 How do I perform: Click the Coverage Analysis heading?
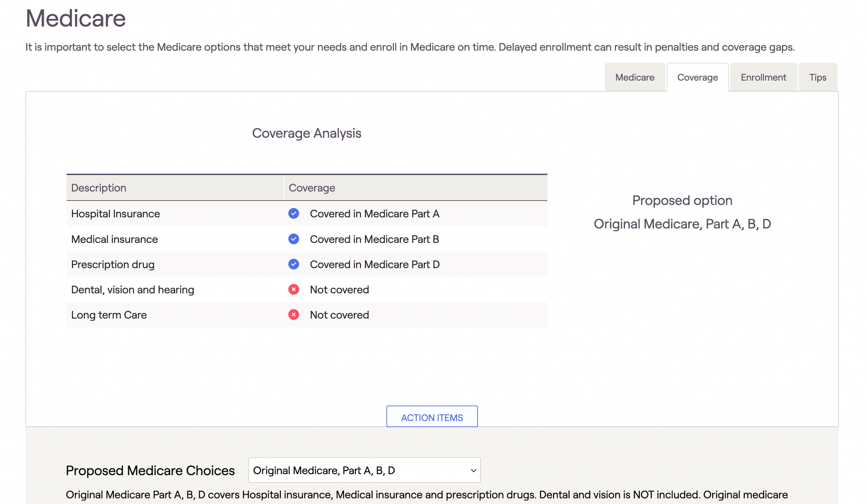(x=307, y=133)
